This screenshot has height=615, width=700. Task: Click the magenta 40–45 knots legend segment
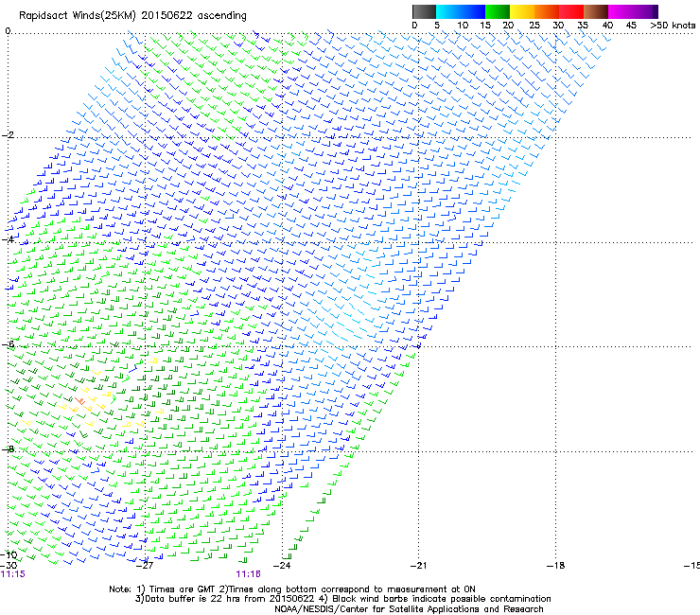click(621, 11)
